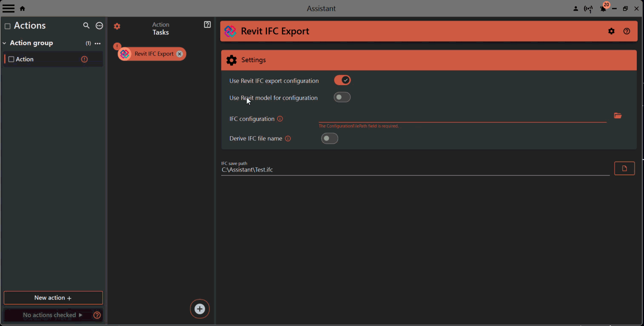The height and width of the screenshot is (326, 644).
Task: Collapse the Action group
Action: [4, 43]
